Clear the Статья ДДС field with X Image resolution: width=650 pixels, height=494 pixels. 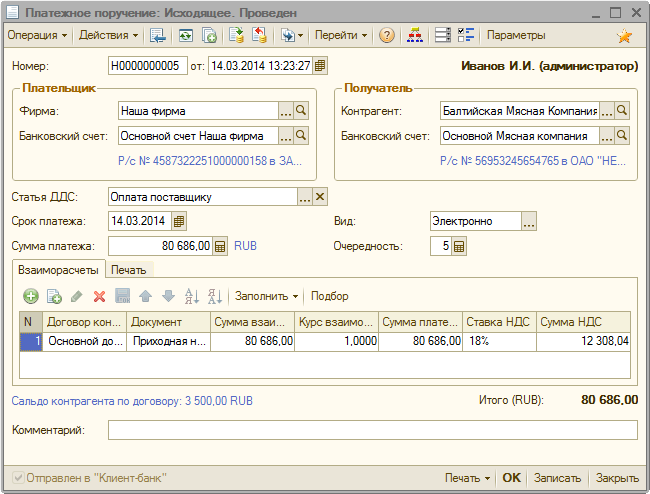[x=320, y=197]
